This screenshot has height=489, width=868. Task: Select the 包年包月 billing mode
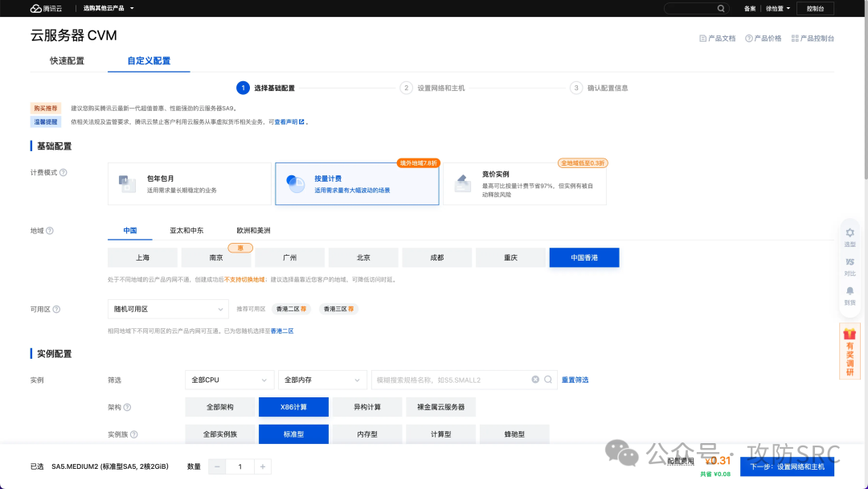(x=189, y=183)
